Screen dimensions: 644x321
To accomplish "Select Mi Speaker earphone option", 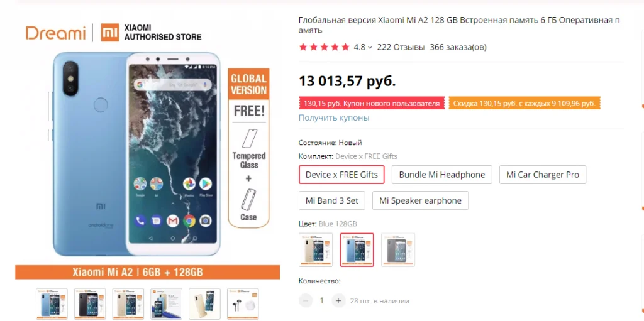I will pyautogui.click(x=420, y=200).
